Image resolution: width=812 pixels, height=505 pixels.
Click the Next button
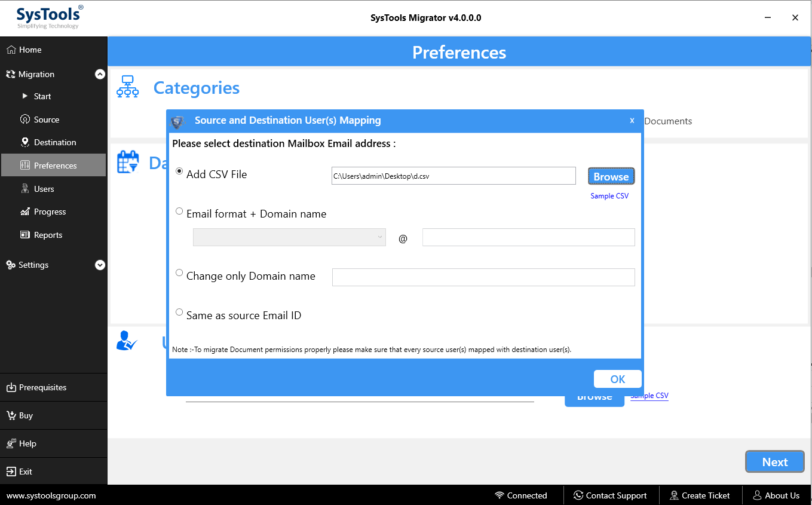point(775,462)
